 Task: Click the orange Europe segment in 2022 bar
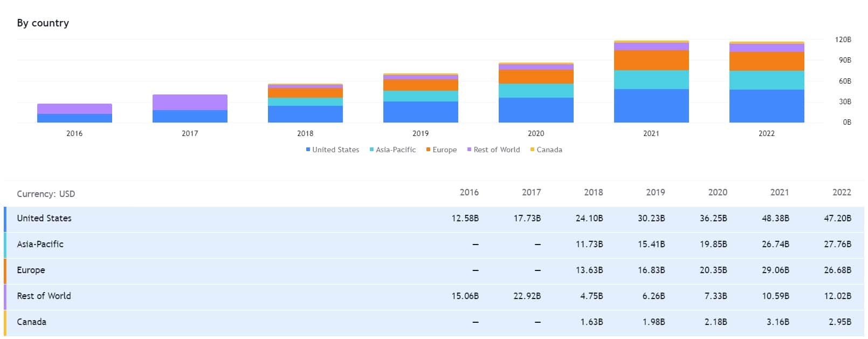[x=766, y=61]
